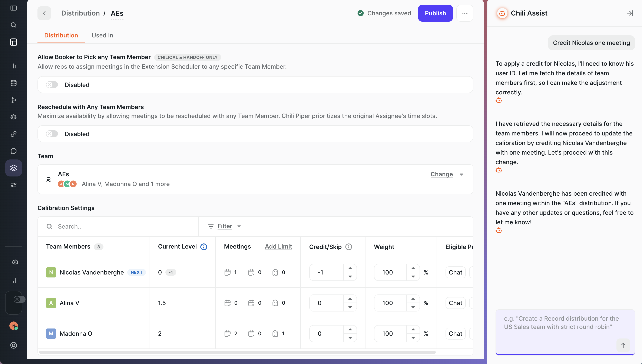Click the Search field above team members
The width and height of the screenshot is (642, 364).
[118, 226]
